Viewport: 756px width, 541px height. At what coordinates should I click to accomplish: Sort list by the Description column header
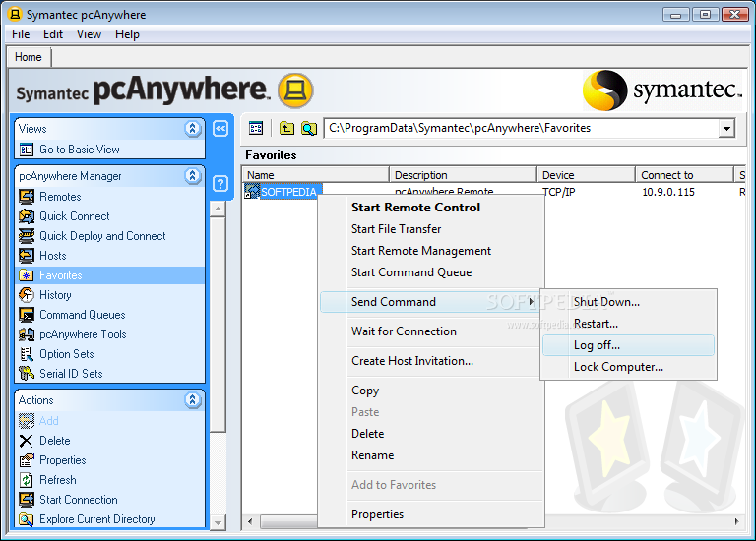point(463,175)
